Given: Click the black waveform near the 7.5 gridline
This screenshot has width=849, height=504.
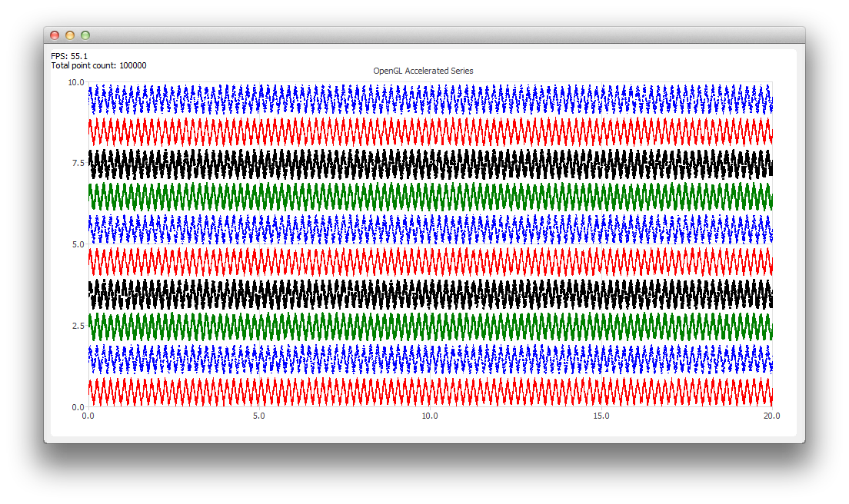Looking at the screenshot, I should tap(423, 163).
